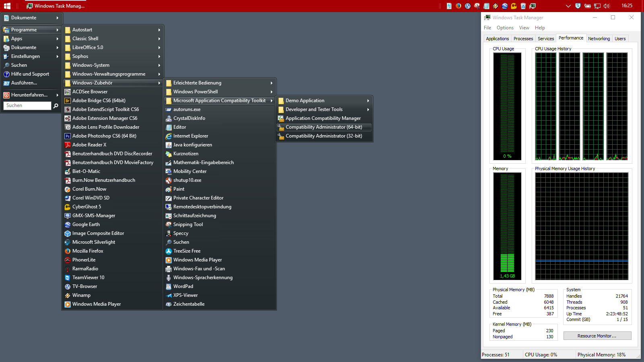Click the taskbar clock 16:25
This screenshot has height=362, width=644.
(x=627, y=6)
